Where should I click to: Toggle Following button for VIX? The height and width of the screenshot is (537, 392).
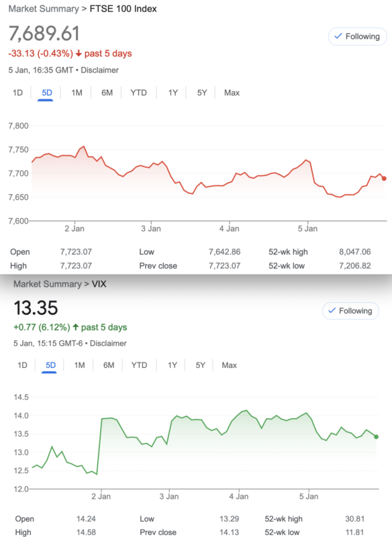(350, 311)
